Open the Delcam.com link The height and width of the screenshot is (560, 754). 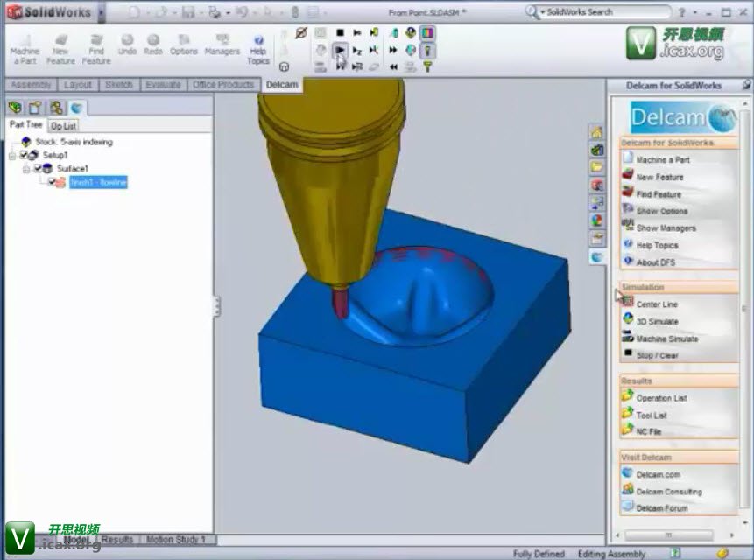pos(658,474)
